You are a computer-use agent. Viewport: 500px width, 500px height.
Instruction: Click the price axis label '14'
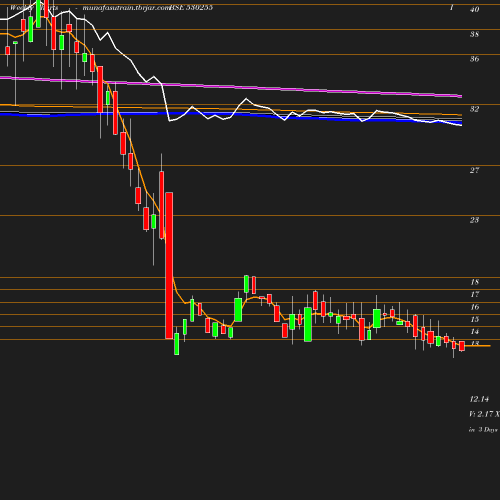click(x=475, y=331)
